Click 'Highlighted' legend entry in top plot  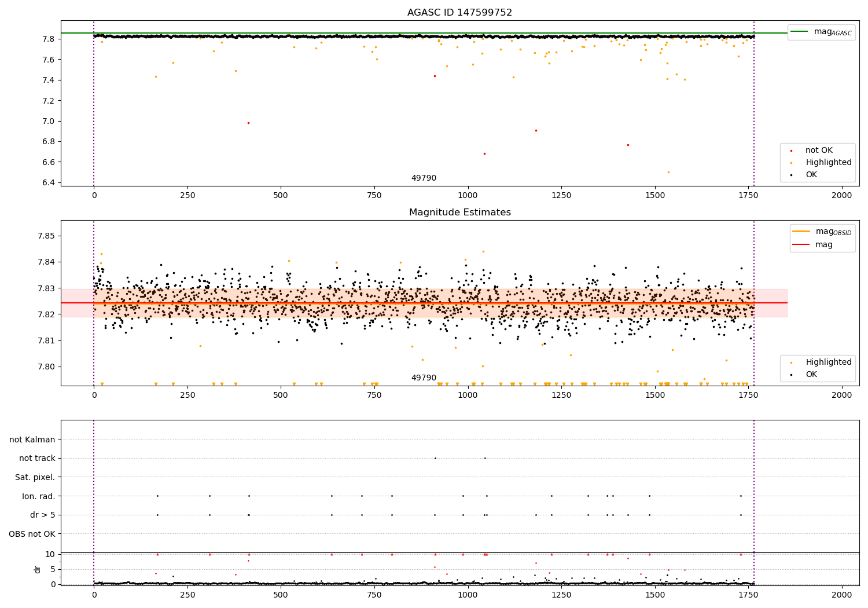[829, 163]
